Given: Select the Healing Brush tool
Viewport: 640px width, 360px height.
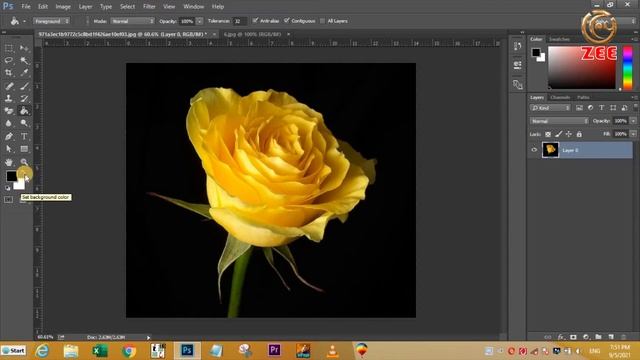Looking at the screenshot, I should click(9, 86).
